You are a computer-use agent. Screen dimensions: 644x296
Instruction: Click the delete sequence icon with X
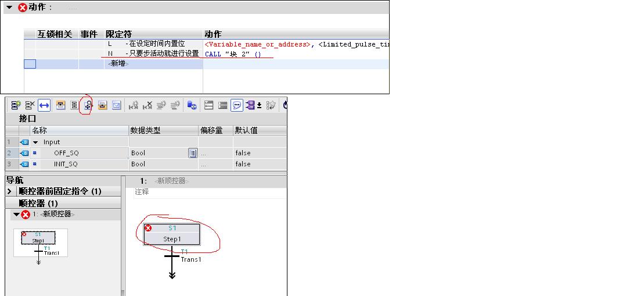coord(30,105)
